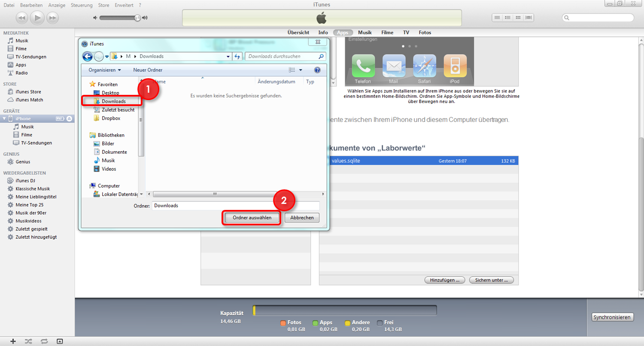Open the Zuletzt gespielt playlist
The height and width of the screenshot is (346, 644).
click(31, 229)
